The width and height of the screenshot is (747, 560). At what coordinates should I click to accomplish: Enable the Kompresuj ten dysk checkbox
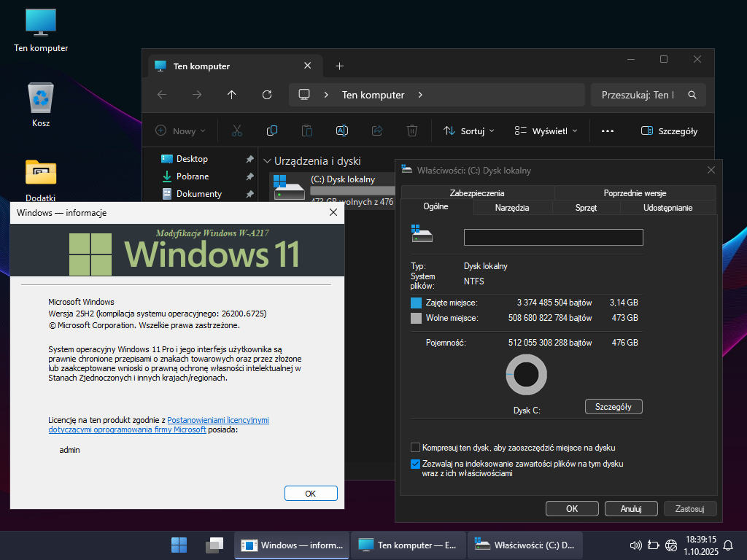point(416,447)
